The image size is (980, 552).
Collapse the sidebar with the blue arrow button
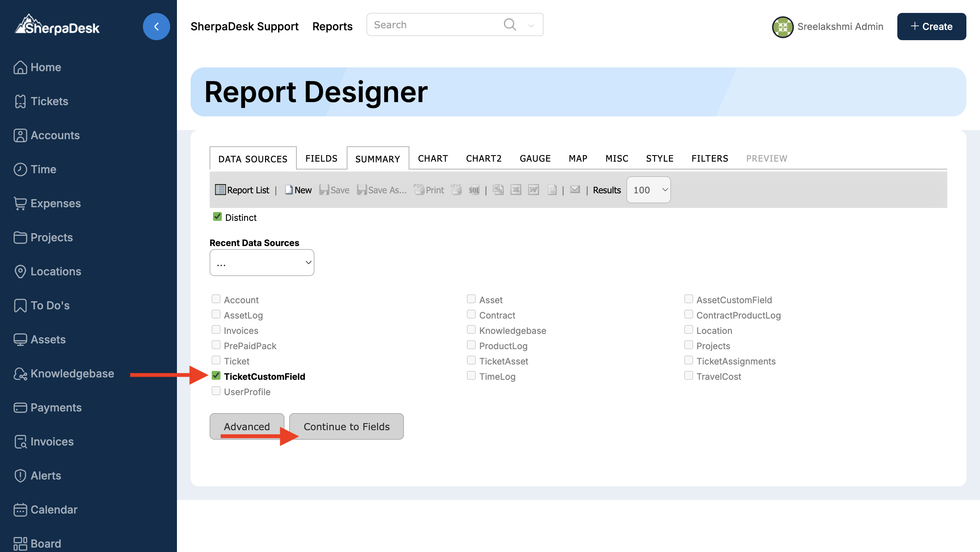pos(157,26)
